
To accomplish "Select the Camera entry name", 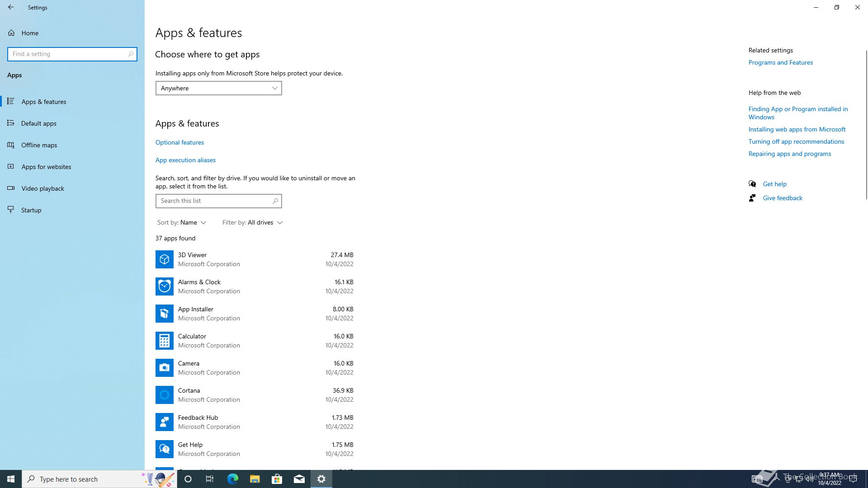I will (189, 363).
